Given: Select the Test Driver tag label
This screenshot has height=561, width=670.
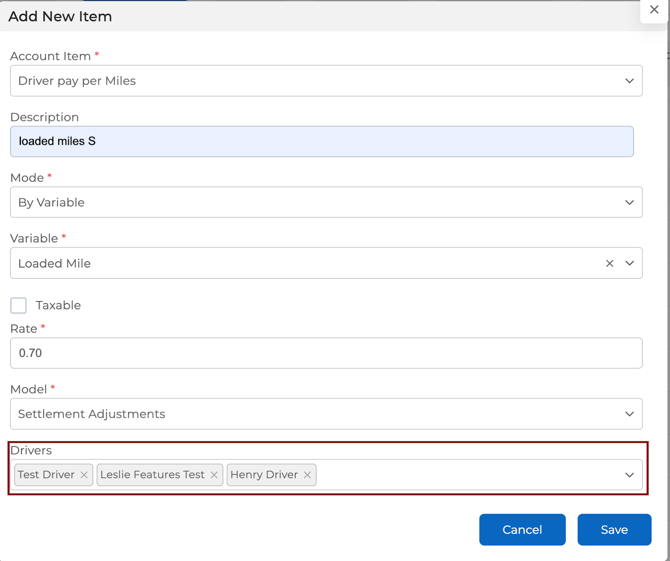Looking at the screenshot, I should [46, 475].
